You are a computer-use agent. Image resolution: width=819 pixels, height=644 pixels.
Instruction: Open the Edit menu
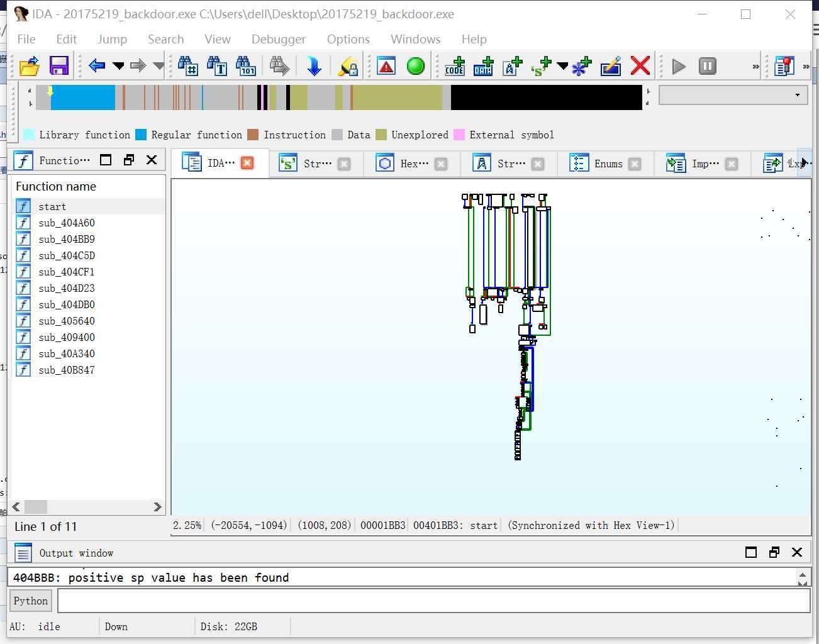click(66, 39)
